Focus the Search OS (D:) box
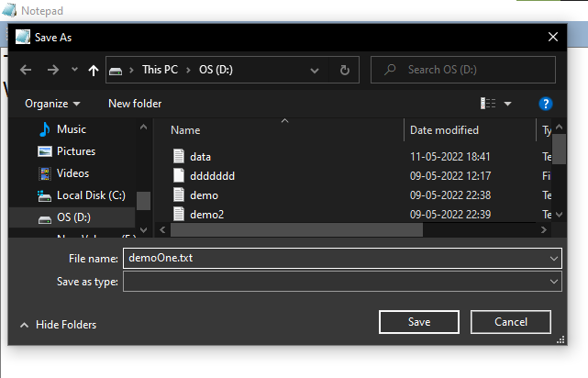 pos(462,70)
